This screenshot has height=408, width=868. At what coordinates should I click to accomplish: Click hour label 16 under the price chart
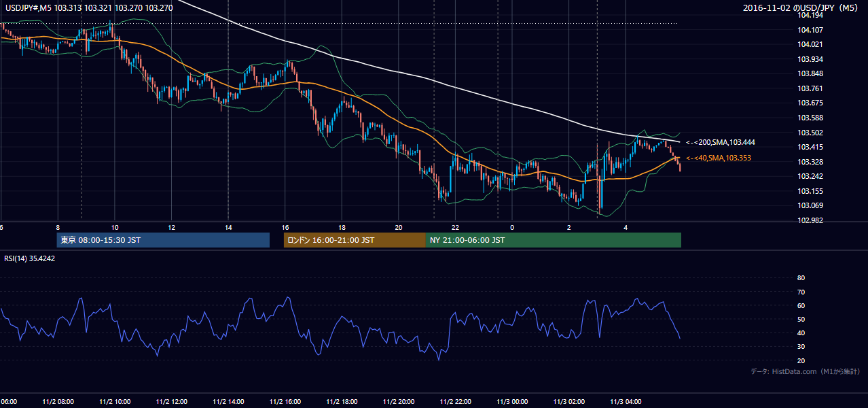pos(285,228)
